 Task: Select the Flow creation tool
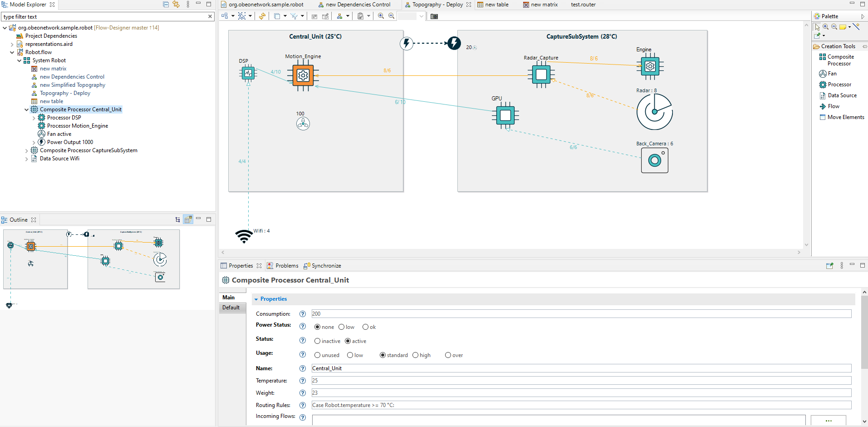(x=829, y=106)
